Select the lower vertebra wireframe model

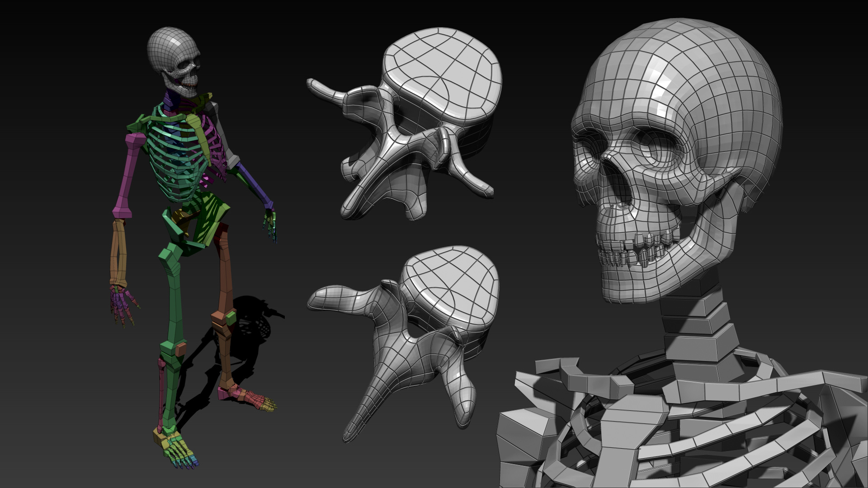[404, 344]
